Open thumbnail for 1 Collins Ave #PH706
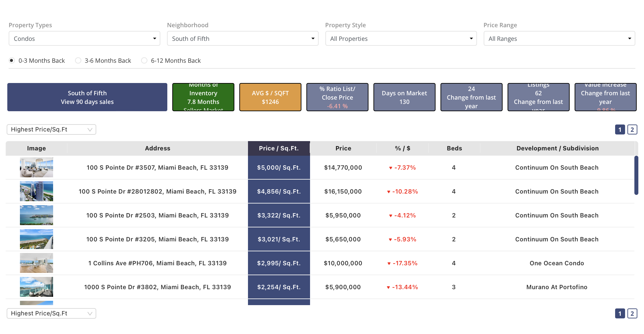644x334 pixels. click(37, 263)
